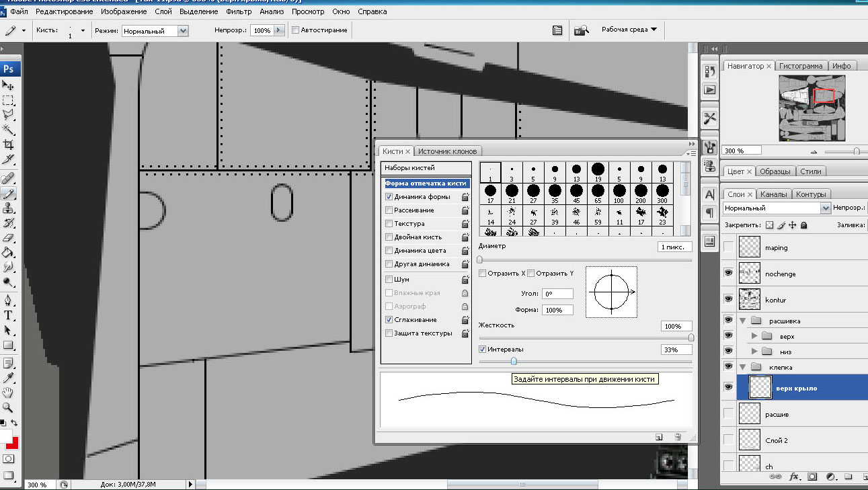Switch to the Каналы tab
Viewport: 868px width, 490px height.
coord(773,194)
